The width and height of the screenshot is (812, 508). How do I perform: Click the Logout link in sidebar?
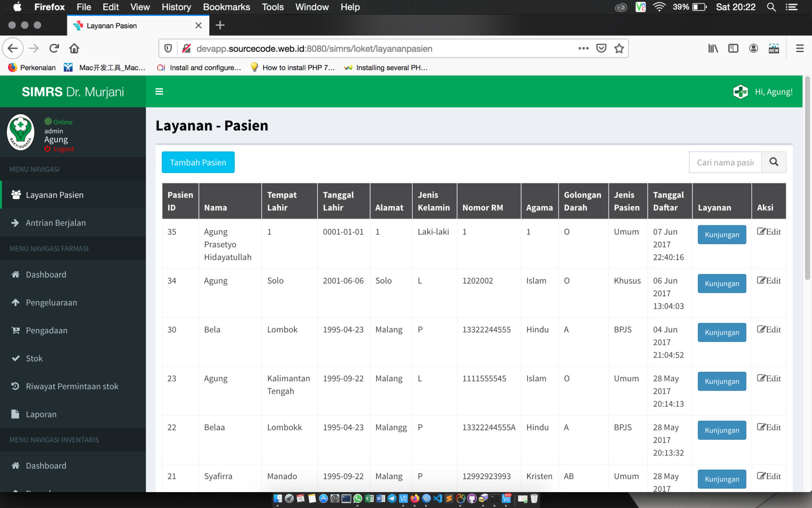pos(59,149)
